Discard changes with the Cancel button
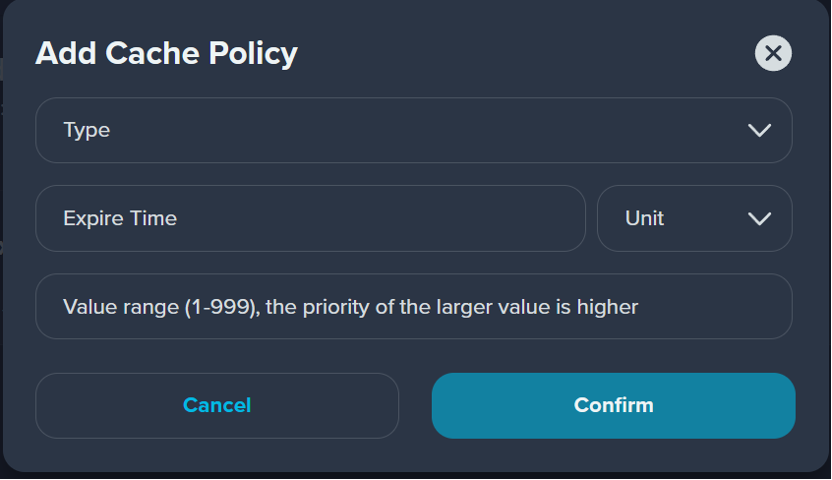Screen dimensions: 832x480 tap(217, 406)
